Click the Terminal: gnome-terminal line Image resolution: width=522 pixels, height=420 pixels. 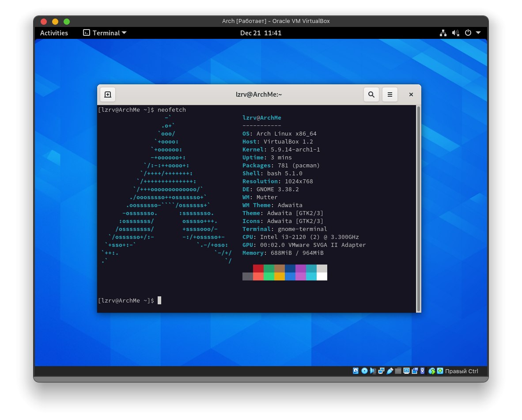pyautogui.click(x=285, y=229)
